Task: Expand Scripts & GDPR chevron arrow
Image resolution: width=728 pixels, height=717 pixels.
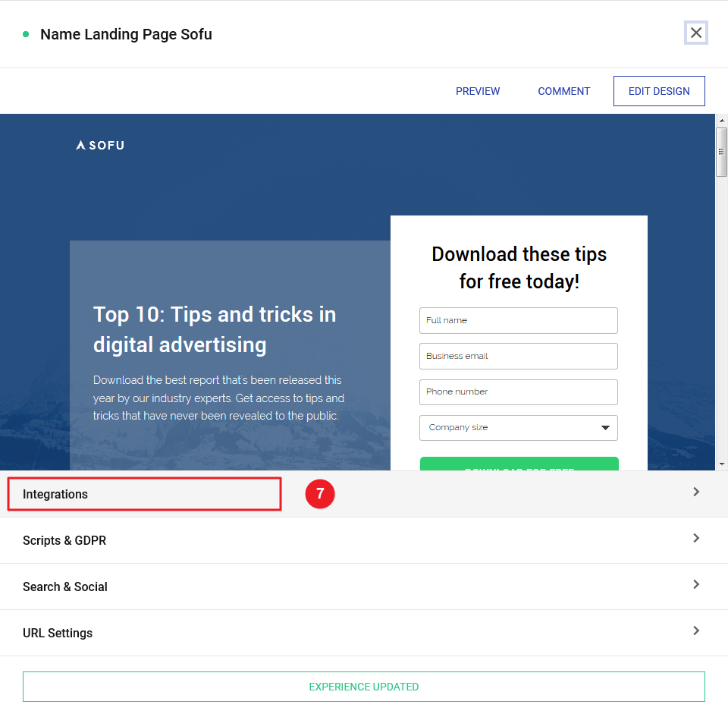Action: 696,538
